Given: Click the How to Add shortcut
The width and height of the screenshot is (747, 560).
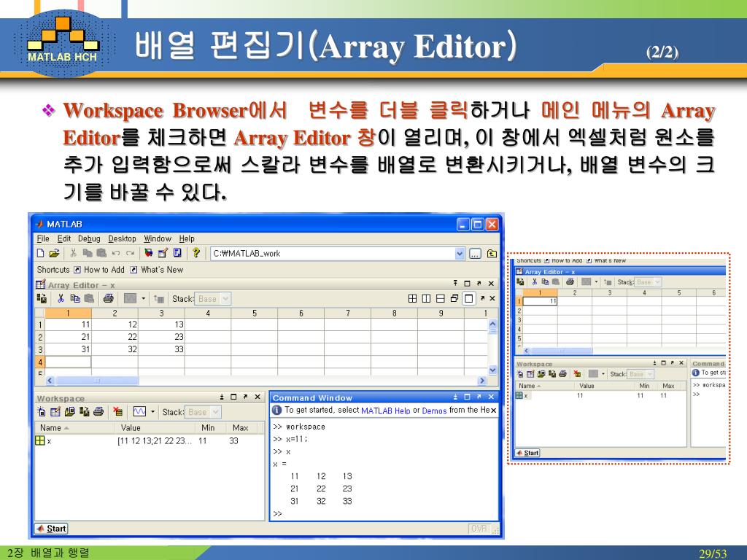Looking at the screenshot, I should [99, 270].
